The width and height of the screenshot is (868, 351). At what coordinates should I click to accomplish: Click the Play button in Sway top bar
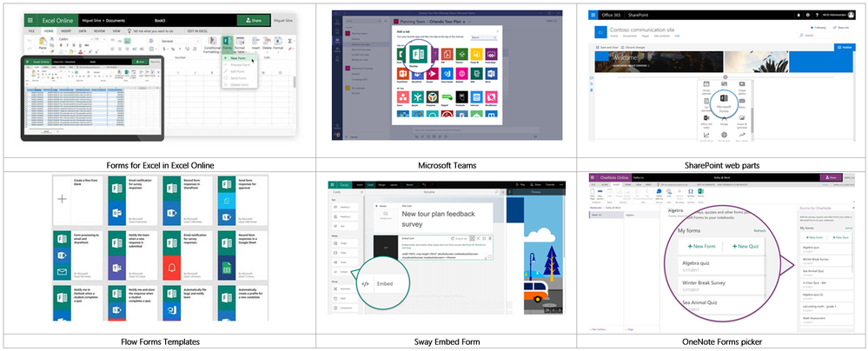[x=520, y=184]
